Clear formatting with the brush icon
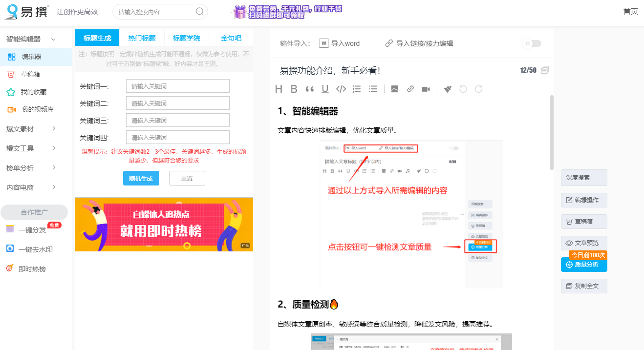The height and width of the screenshot is (350, 644). click(x=448, y=89)
